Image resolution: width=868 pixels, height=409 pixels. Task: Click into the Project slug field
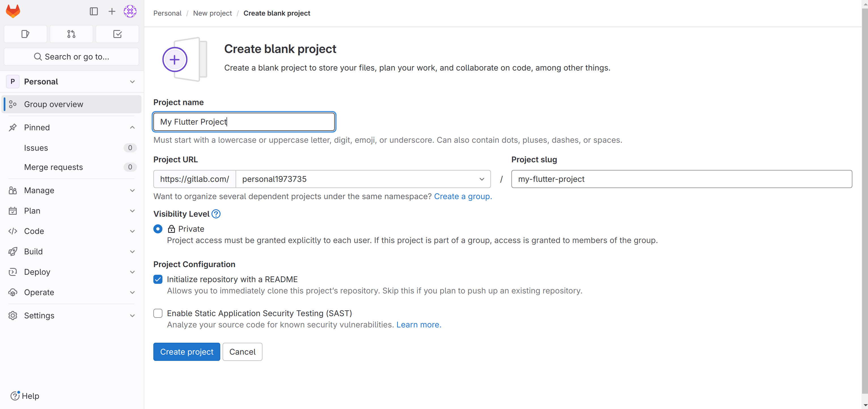(682, 179)
